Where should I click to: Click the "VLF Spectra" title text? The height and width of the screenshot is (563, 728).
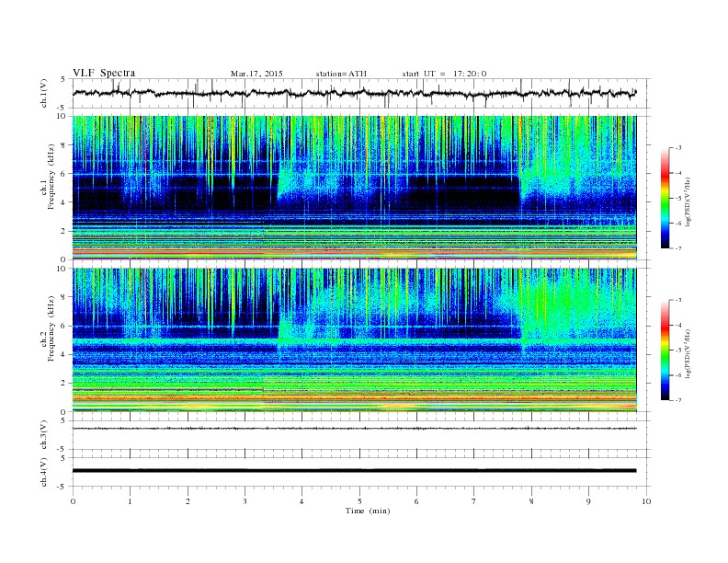[104, 73]
